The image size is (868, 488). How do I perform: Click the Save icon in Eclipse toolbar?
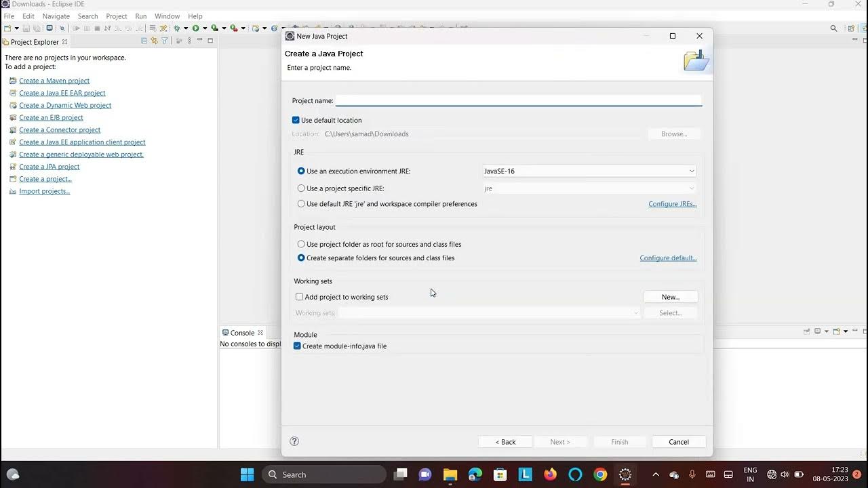pos(26,28)
